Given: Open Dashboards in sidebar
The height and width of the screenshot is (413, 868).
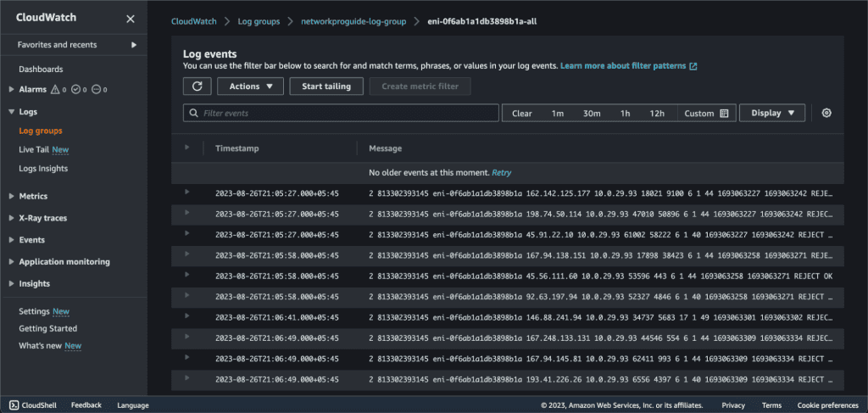Looking at the screenshot, I should [x=41, y=70].
